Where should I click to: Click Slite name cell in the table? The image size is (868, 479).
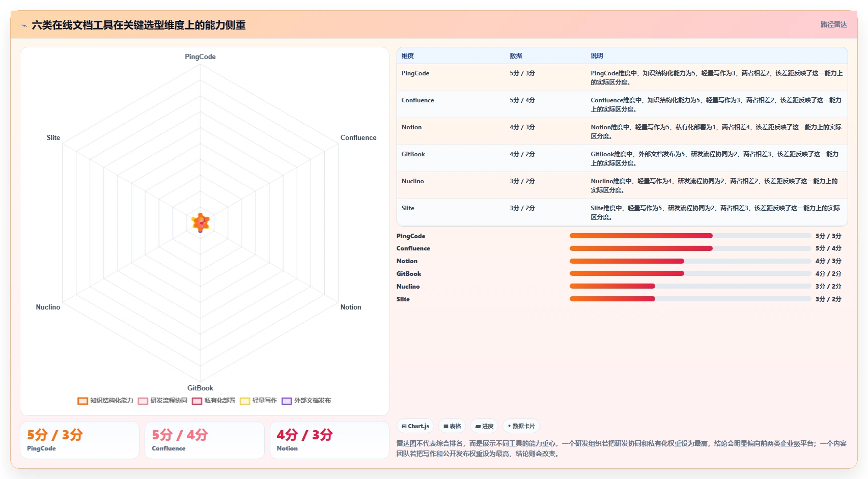coord(408,208)
